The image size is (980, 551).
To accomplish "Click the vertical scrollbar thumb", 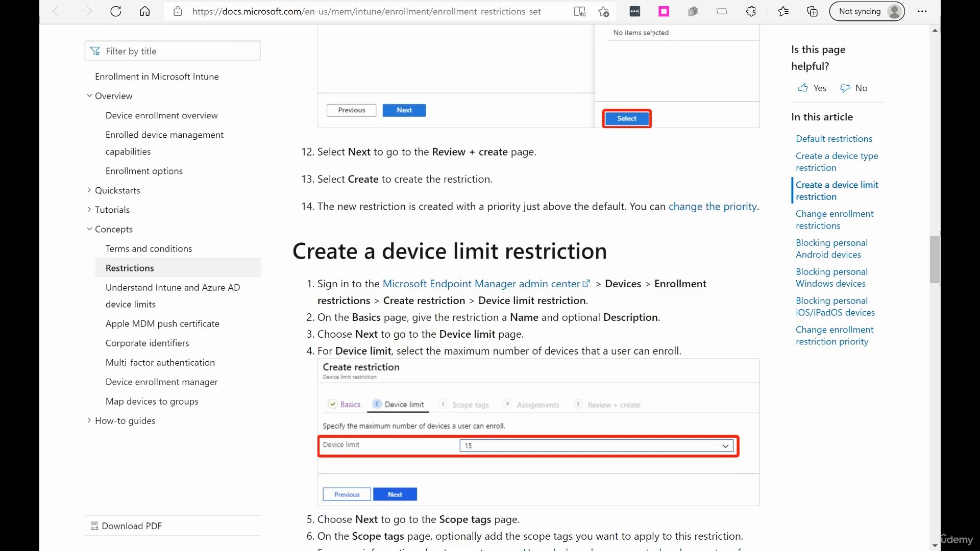I will tap(935, 259).
